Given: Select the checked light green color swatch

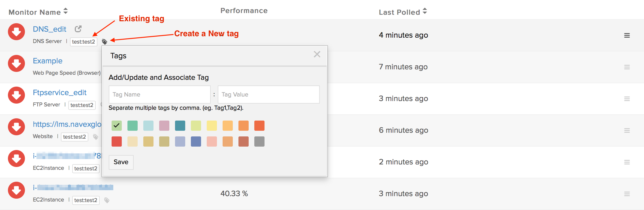Looking at the screenshot, I should click(x=117, y=126).
